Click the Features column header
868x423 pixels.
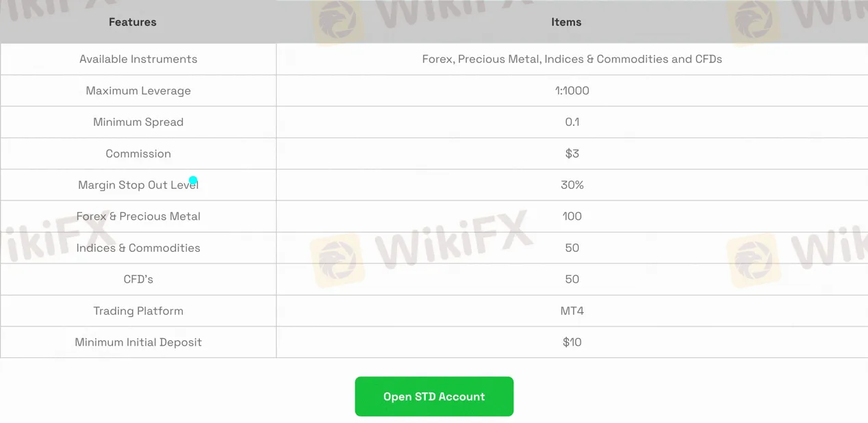(132, 22)
